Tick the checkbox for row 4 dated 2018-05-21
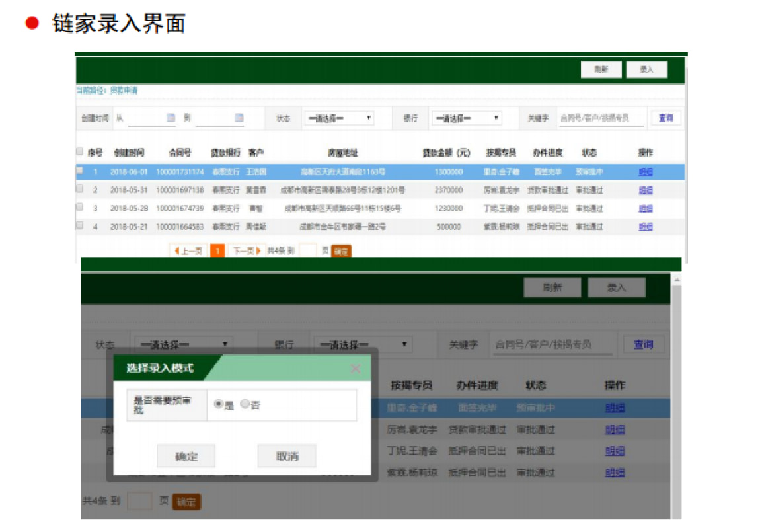 click(x=79, y=225)
